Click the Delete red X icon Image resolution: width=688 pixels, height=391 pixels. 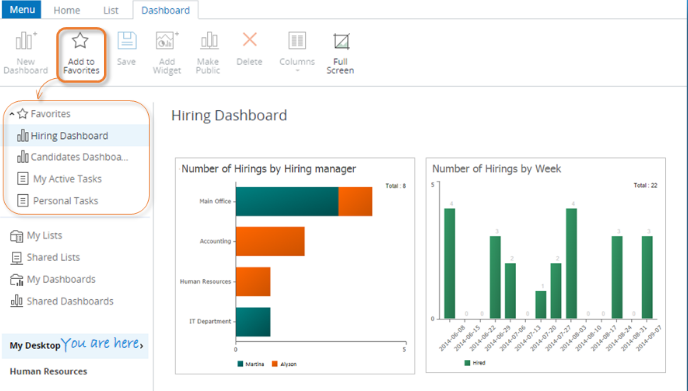coord(250,39)
